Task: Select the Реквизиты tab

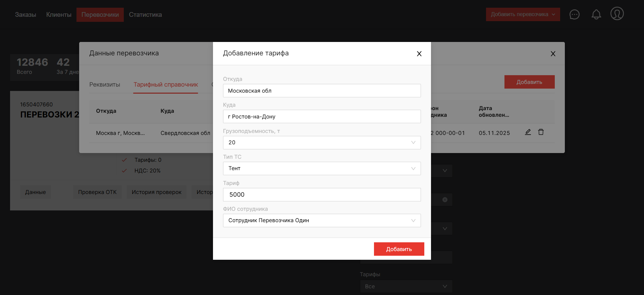Action: [x=105, y=85]
